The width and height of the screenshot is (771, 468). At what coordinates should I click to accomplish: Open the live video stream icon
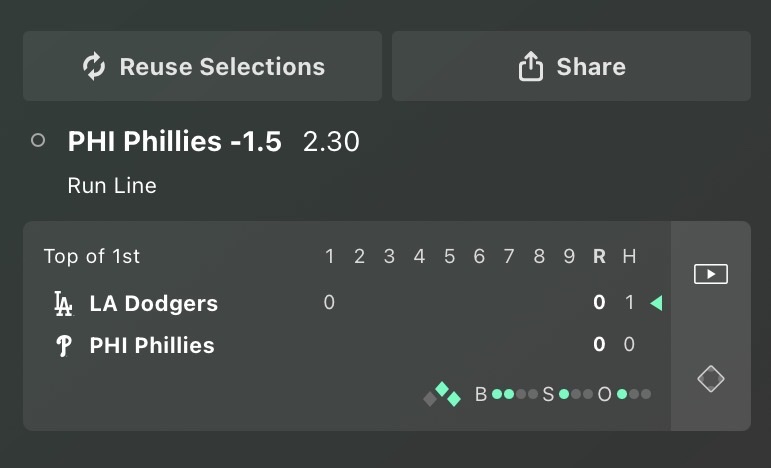pos(711,274)
